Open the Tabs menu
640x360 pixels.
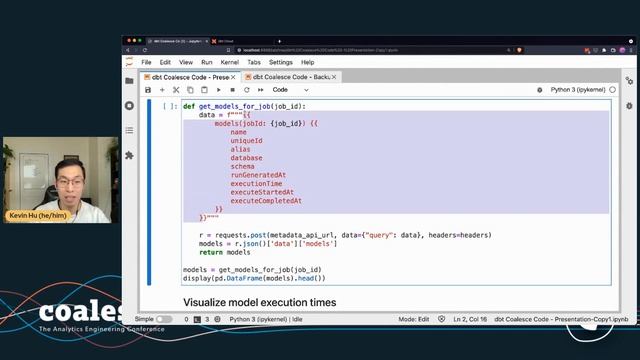click(x=253, y=62)
